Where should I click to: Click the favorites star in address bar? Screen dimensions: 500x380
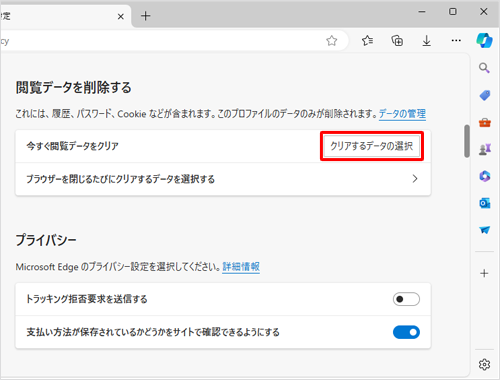point(331,41)
